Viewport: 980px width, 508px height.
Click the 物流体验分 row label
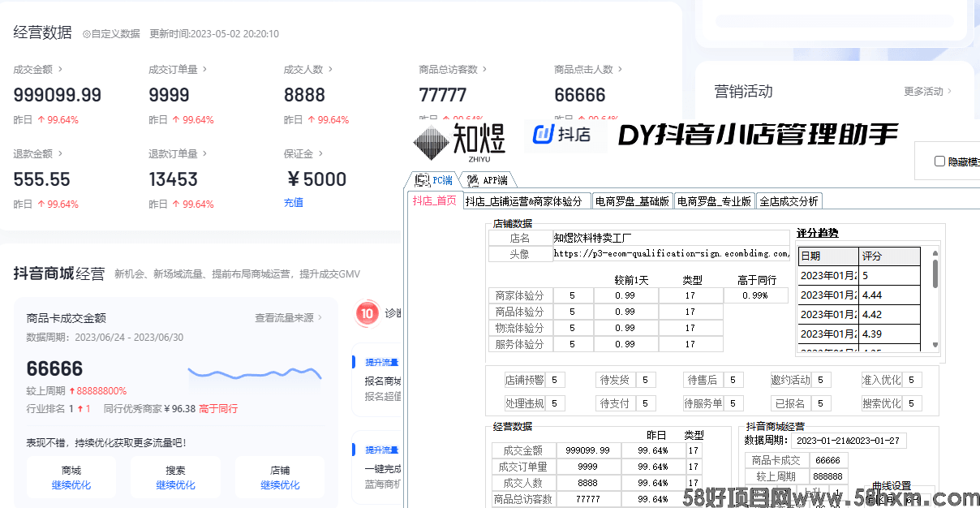coord(520,328)
